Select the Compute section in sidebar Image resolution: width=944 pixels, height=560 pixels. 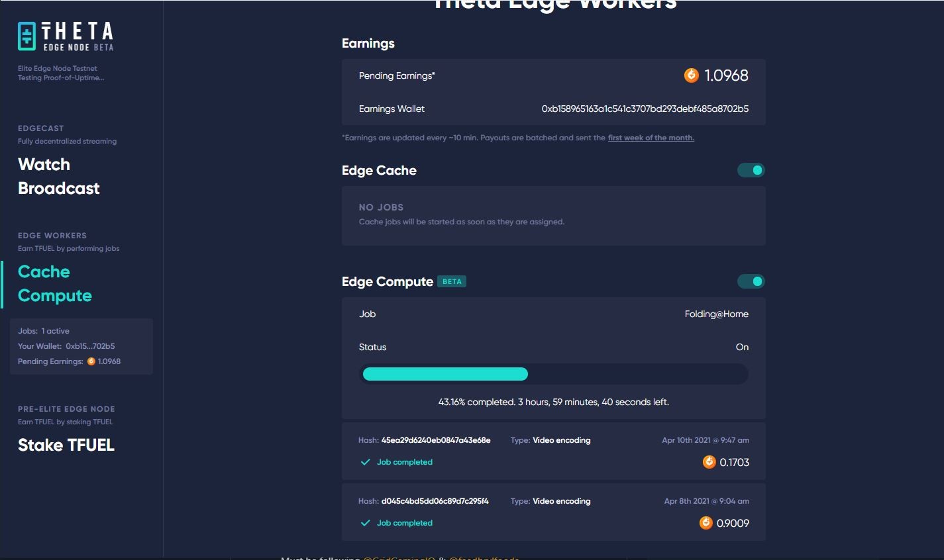[x=55, y=296]
